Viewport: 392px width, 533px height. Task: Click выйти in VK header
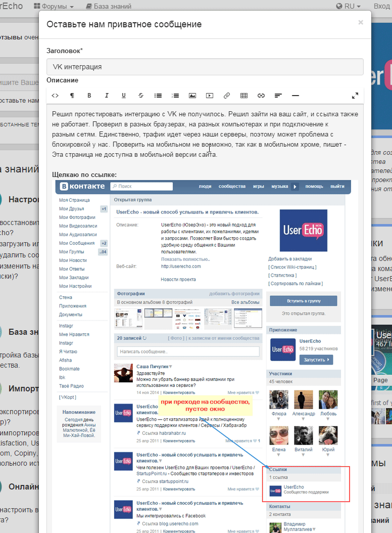coord(337,186)
